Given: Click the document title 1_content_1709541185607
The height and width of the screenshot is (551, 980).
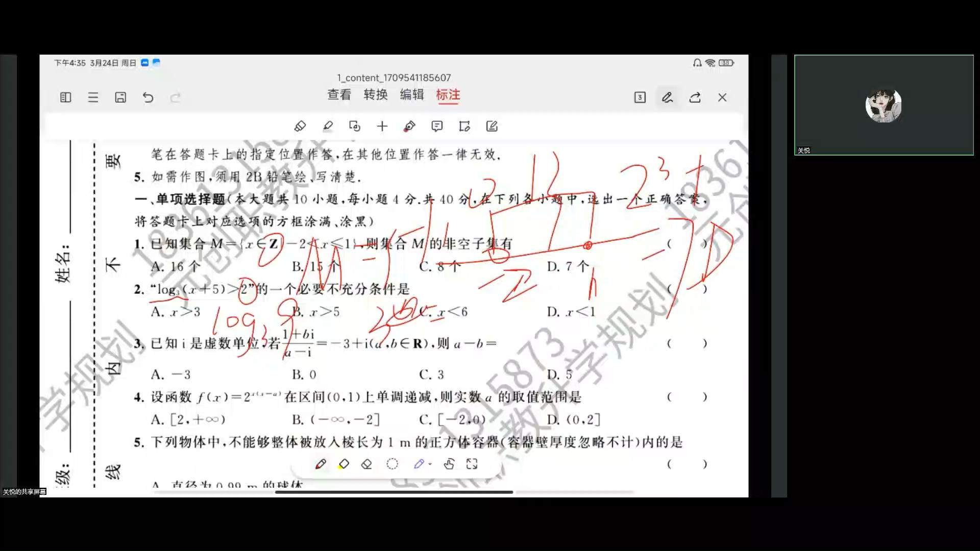Looking at the screenshot, I should [x=394, y=78].
